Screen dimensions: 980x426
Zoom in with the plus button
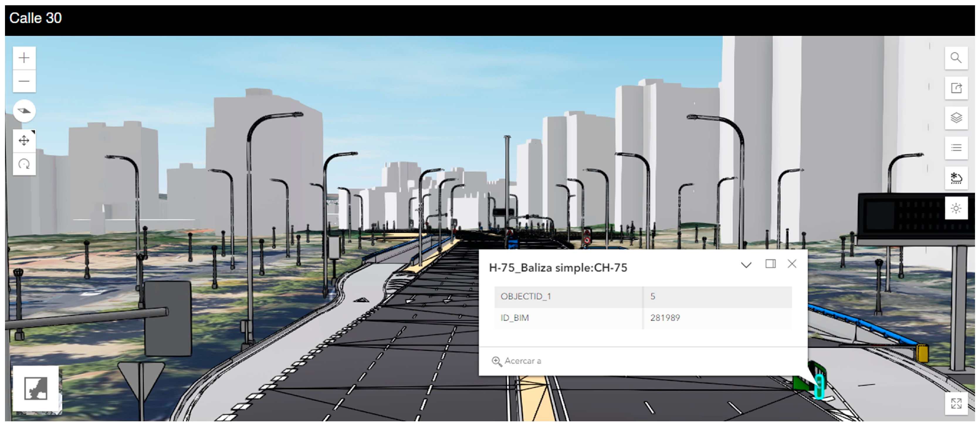pos(24,58)
